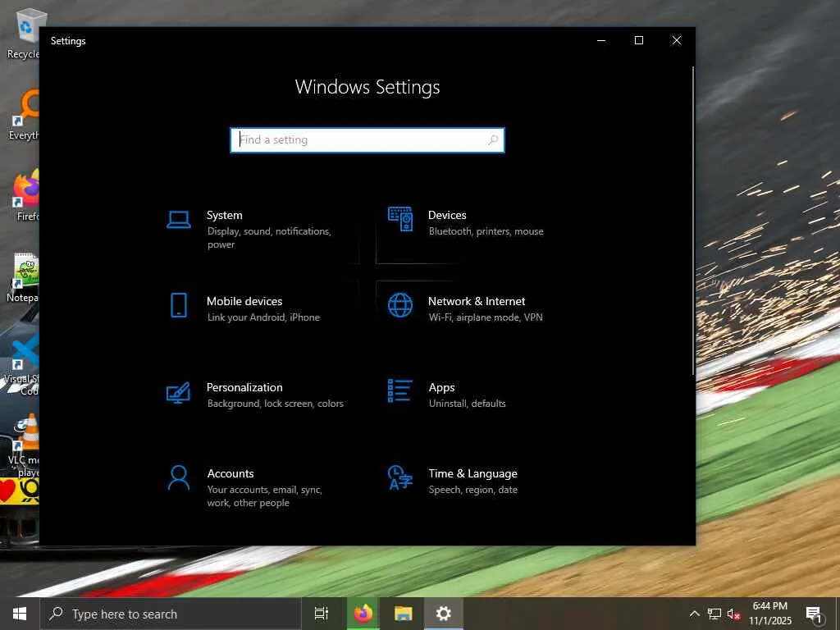
Task: Open Apps title
Action: point(442,387)
